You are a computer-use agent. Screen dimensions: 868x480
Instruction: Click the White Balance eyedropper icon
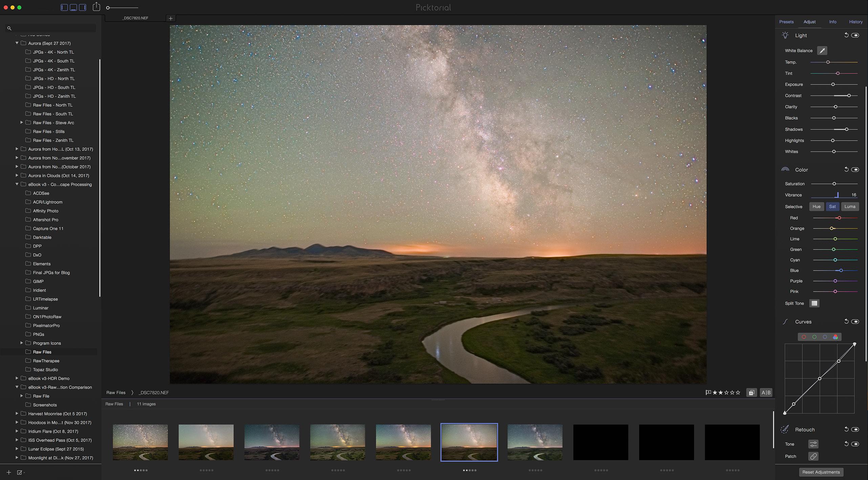[x=822, y=50]
